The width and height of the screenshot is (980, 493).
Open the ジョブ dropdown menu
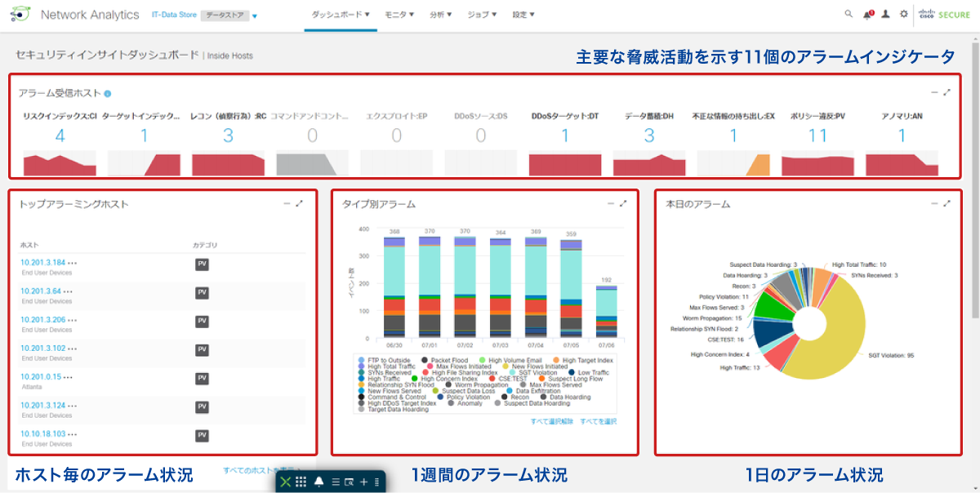[483, 15]
